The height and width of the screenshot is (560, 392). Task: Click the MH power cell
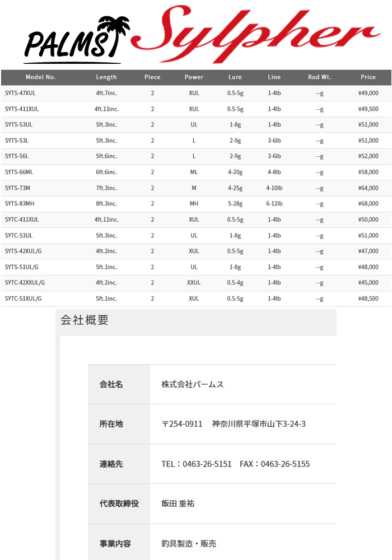click(x=194, y=204)
